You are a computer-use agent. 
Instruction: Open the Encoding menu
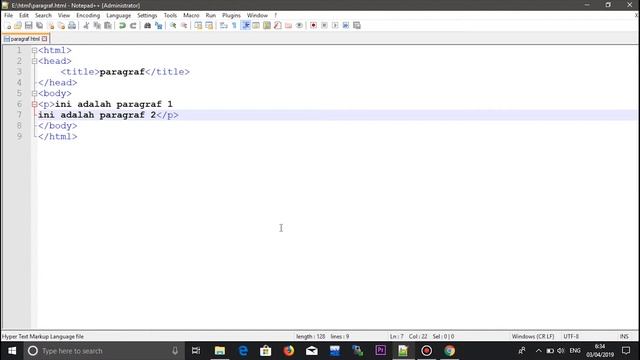tap(88, 15)
